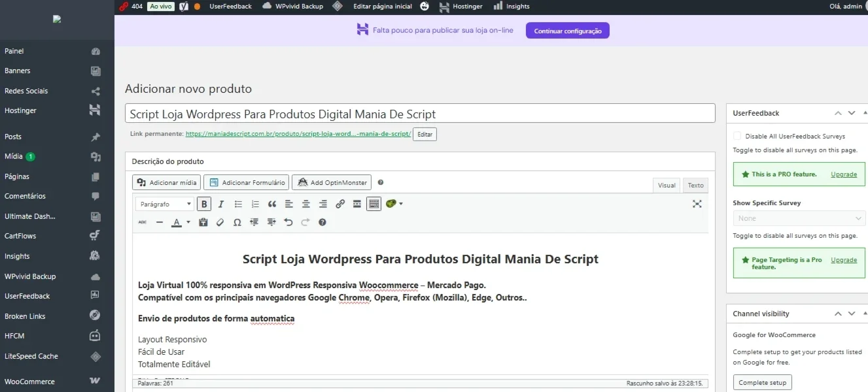The height and width of the screenshot is (392, 868).
Task: Open text color picker arrow
Action: tap(188, 222)
